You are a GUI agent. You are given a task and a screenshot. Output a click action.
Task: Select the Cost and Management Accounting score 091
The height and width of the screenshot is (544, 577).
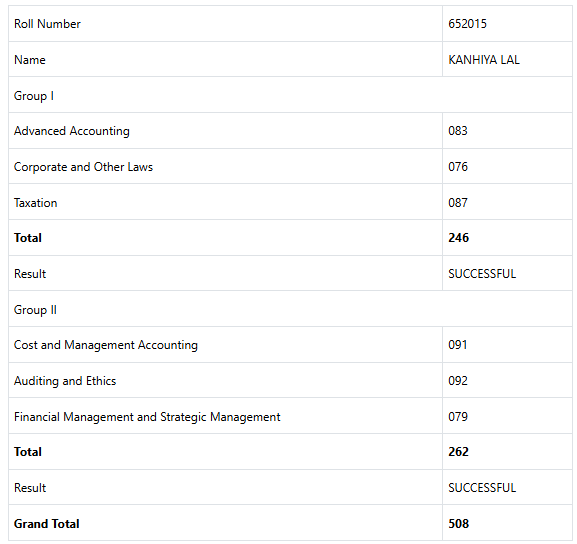[457, 345]
